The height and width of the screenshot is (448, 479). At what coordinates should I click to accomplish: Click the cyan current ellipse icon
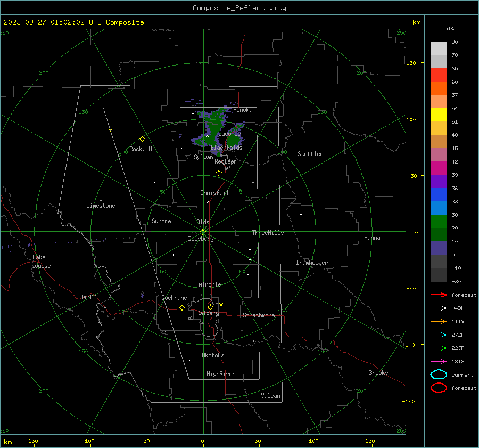click(439, 374)
